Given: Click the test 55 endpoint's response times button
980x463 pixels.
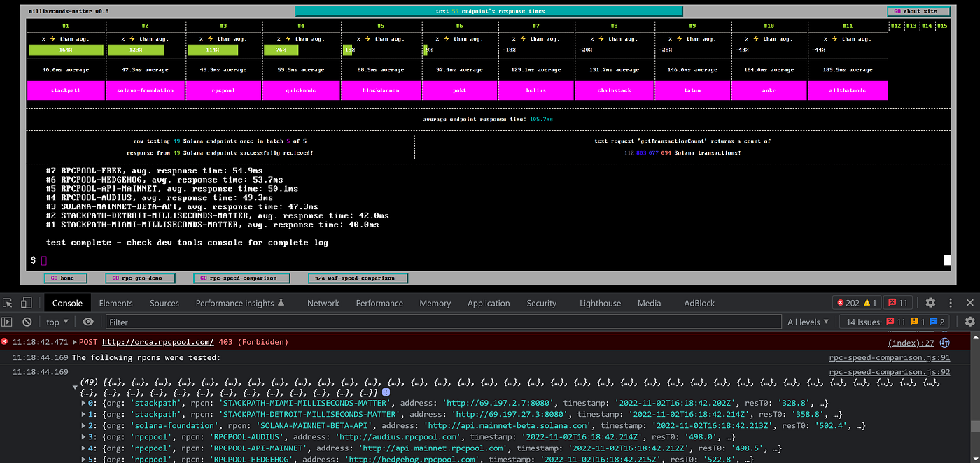Looking at the screenshot, I should (x=489, y=11).
